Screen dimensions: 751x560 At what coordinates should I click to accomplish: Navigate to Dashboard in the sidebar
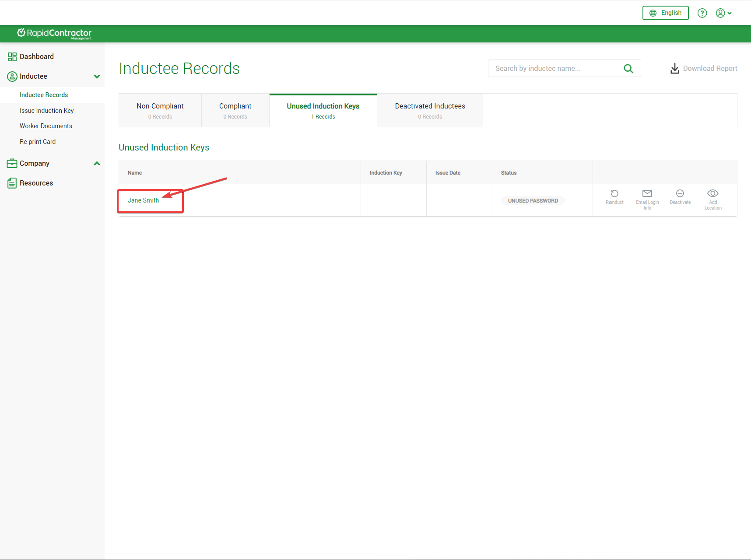[x=37, y=57]
